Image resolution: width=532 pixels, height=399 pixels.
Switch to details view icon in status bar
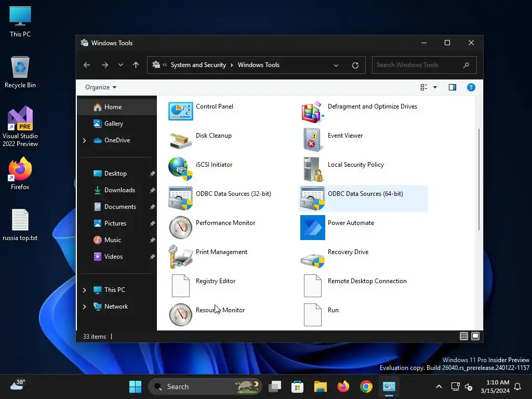click(x=463, y=336)
